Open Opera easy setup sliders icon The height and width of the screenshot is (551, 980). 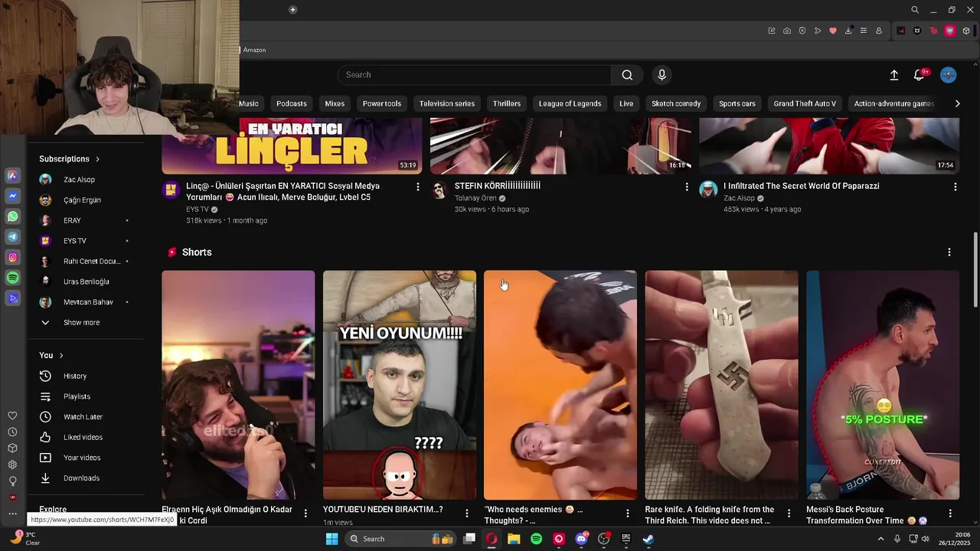[x=864, y=31]
